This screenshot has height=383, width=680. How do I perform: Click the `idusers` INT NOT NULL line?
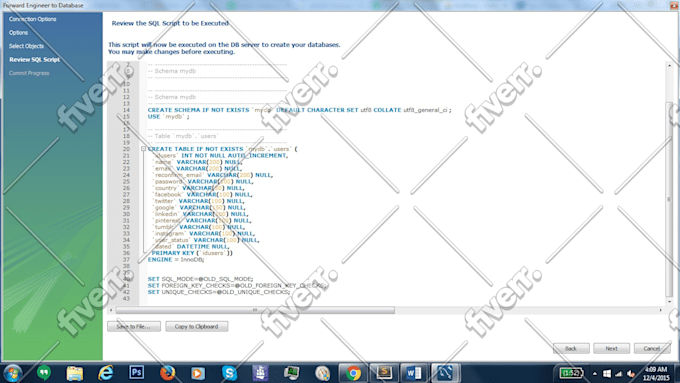click(219, 155)
